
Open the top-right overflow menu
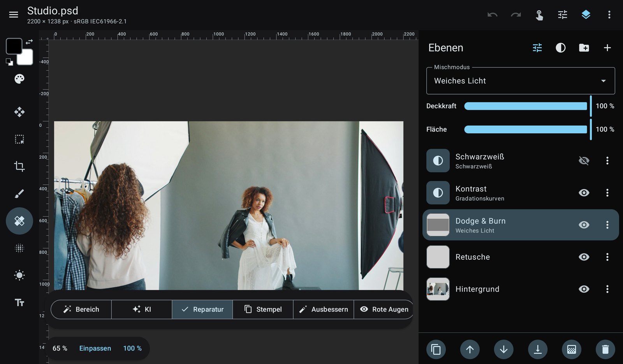click(x=609, y=15)
